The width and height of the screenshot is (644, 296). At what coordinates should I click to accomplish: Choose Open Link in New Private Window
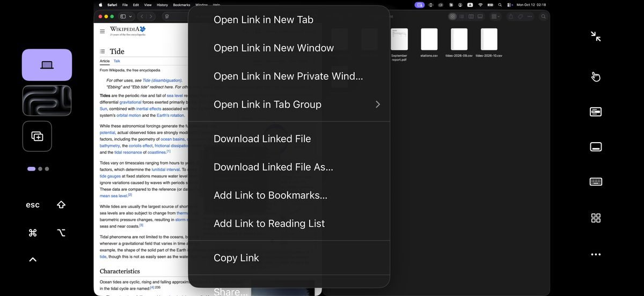(x=289, y=76)
